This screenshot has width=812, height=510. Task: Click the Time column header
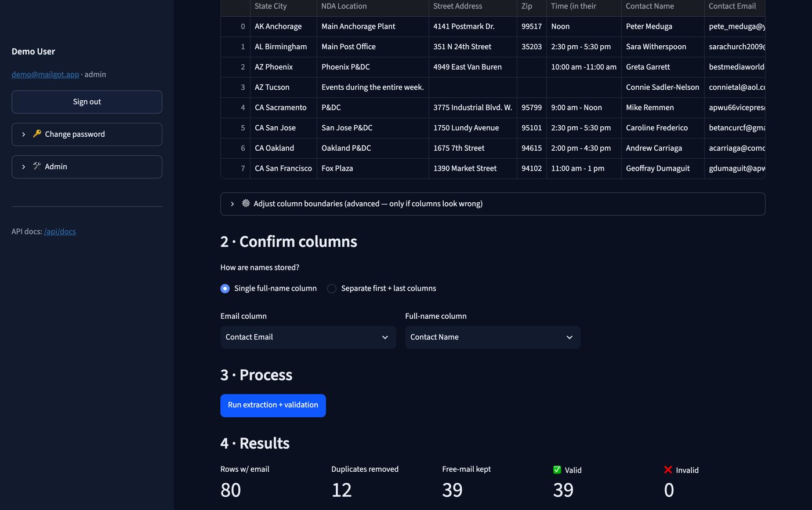(584, 6)
